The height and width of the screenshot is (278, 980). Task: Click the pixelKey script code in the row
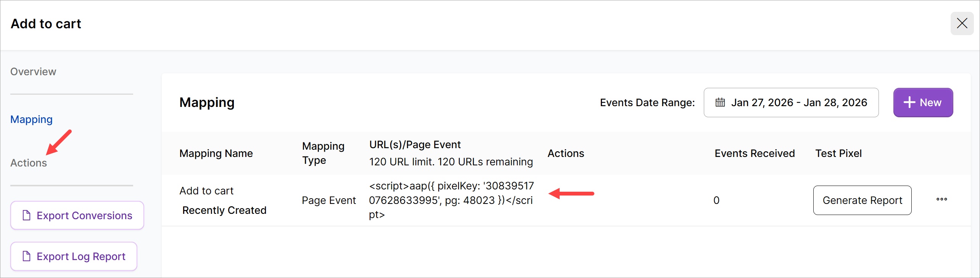[x=451, y=200]
